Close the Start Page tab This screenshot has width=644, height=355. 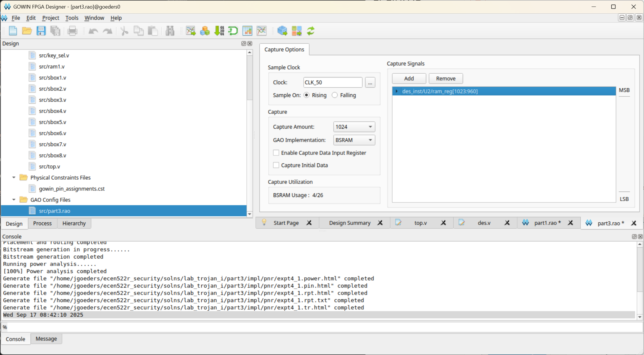click(309, 223)
